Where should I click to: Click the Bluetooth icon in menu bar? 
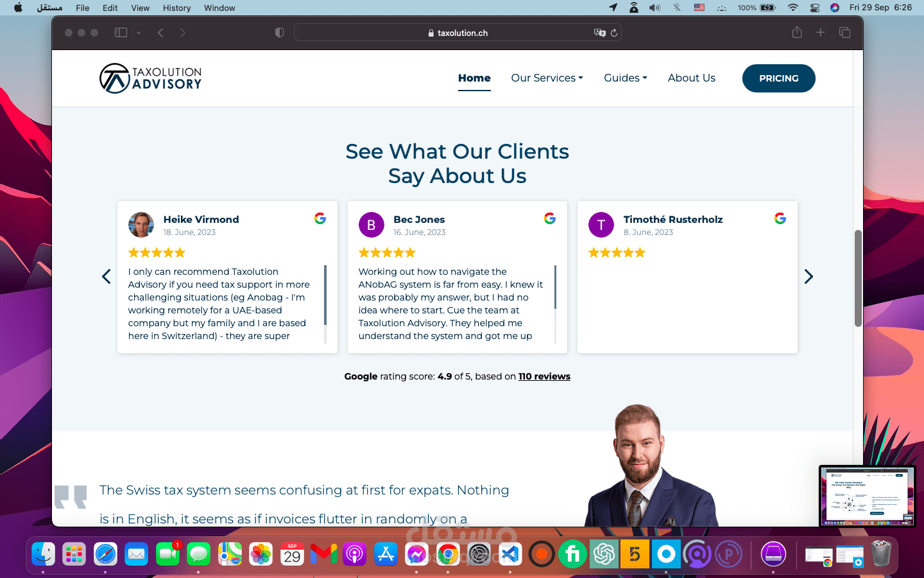point(677,8)
